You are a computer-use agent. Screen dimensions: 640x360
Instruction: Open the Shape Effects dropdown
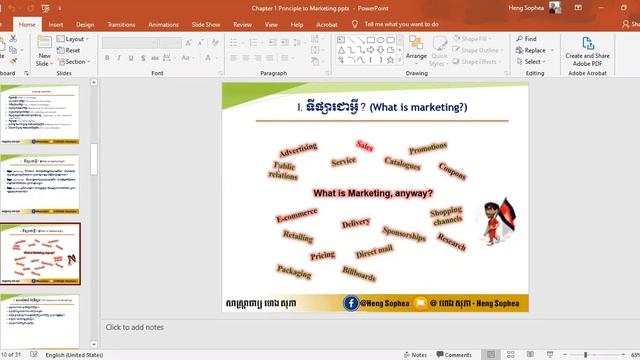tap(476, 62)
